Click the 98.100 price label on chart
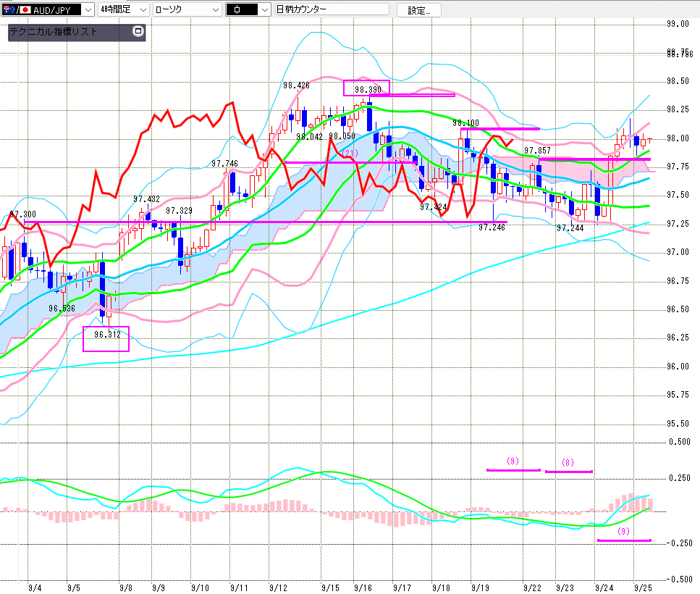 (x=468, y=124)
